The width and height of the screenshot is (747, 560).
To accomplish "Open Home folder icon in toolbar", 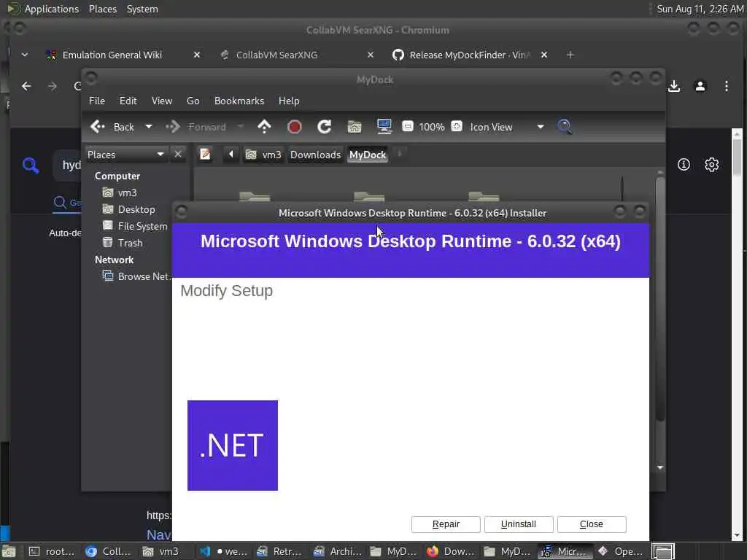I will [354, 127].
